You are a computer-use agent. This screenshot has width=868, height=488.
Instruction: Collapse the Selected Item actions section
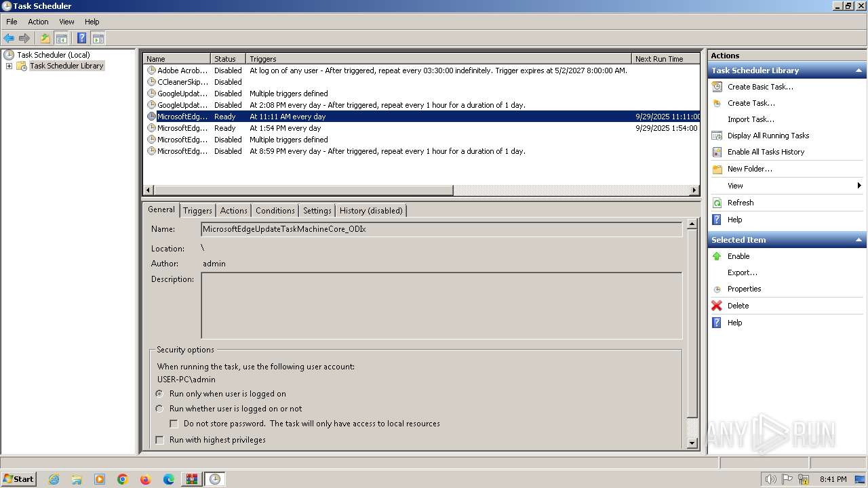[x=859, y=240]
